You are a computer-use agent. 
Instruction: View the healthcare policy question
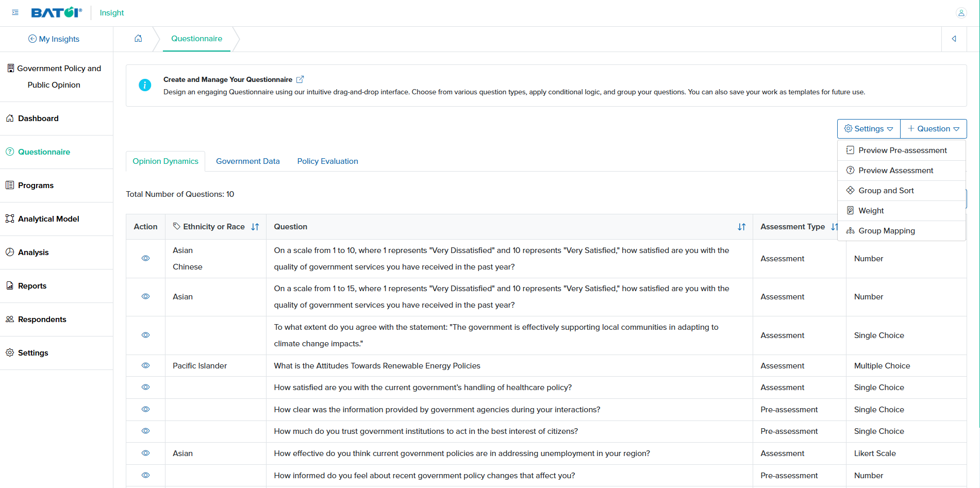coord(146,387)
